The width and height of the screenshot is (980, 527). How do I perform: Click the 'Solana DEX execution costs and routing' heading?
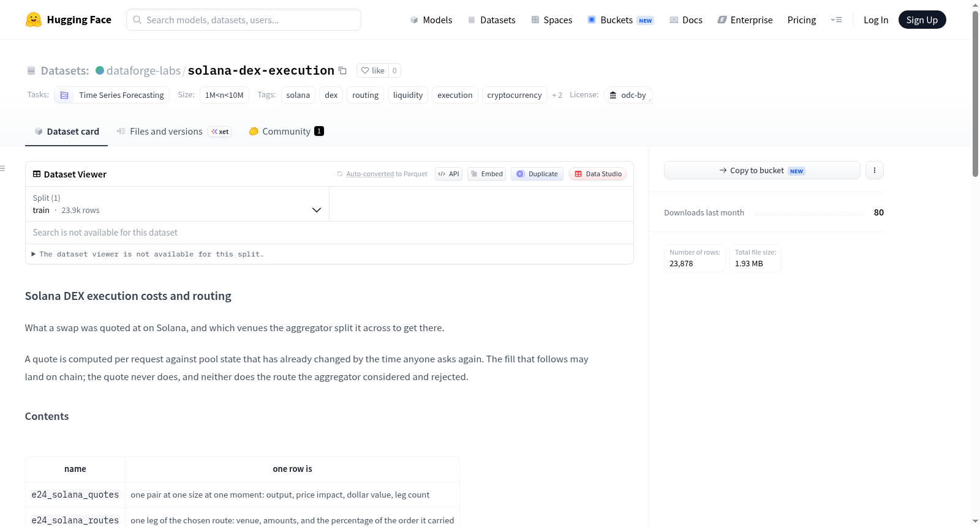[x=128, y=296]
